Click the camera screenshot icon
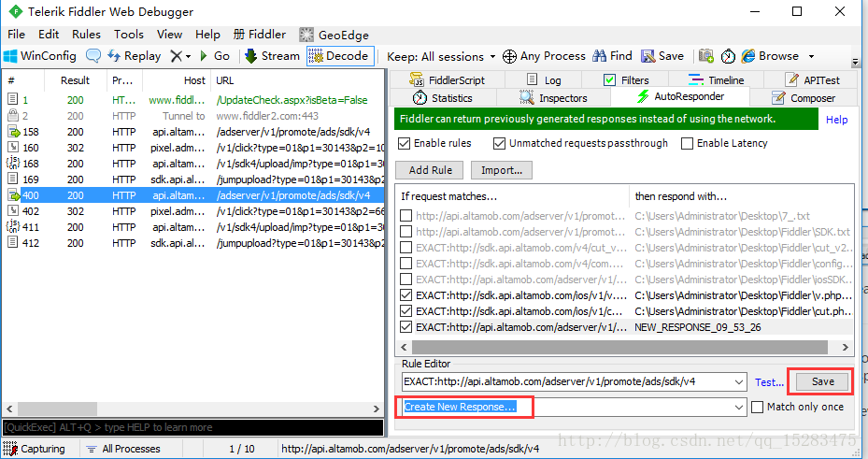The width and height of the screenshot is (868, 459). click(705, 56)
